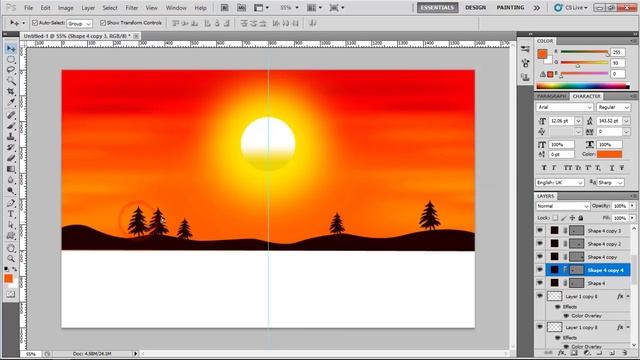This screenshot has height=360, width=640.
Task: Select the Zoom tool in the toolbox
Action: click(11, 258)
